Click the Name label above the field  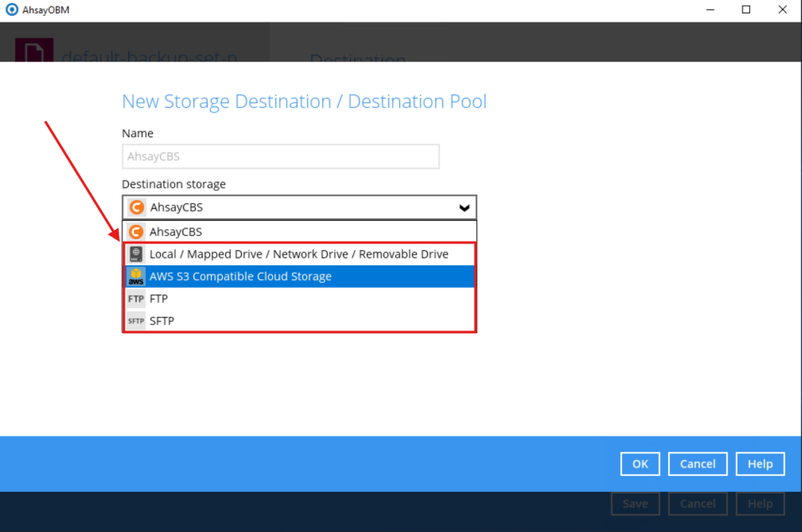coord(137,133)
